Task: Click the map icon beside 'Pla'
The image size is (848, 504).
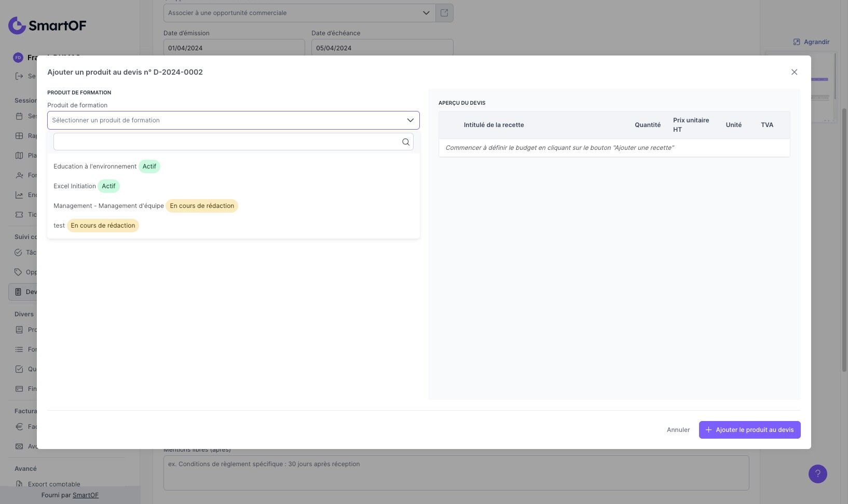Action: 19,156
